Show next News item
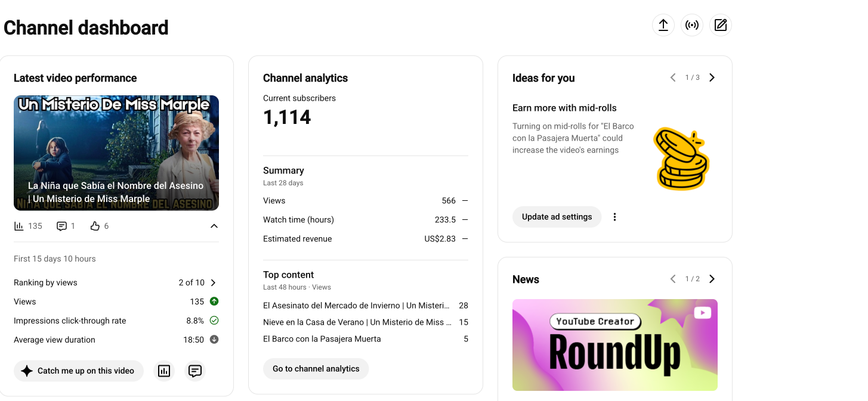The width and height of the screenshot is (868, 401). [x=712, y=279]
